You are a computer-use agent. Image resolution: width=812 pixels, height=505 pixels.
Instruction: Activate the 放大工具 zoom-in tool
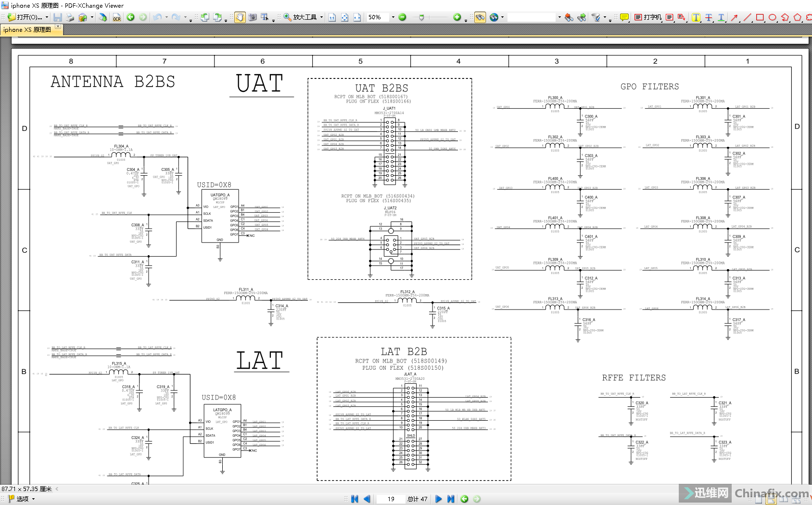tap(300, 17)
